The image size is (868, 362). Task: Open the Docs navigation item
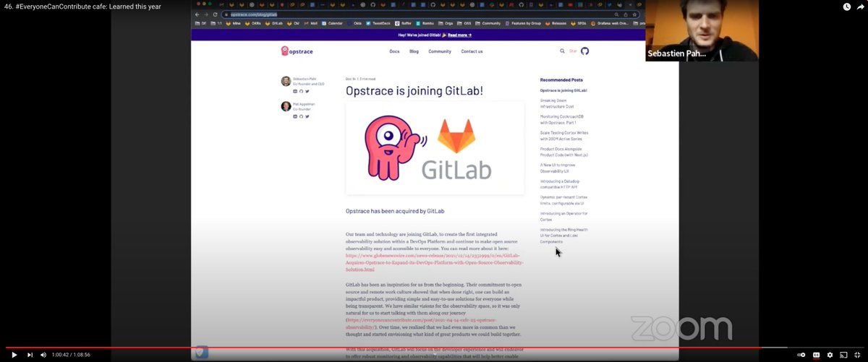point(394,51)
